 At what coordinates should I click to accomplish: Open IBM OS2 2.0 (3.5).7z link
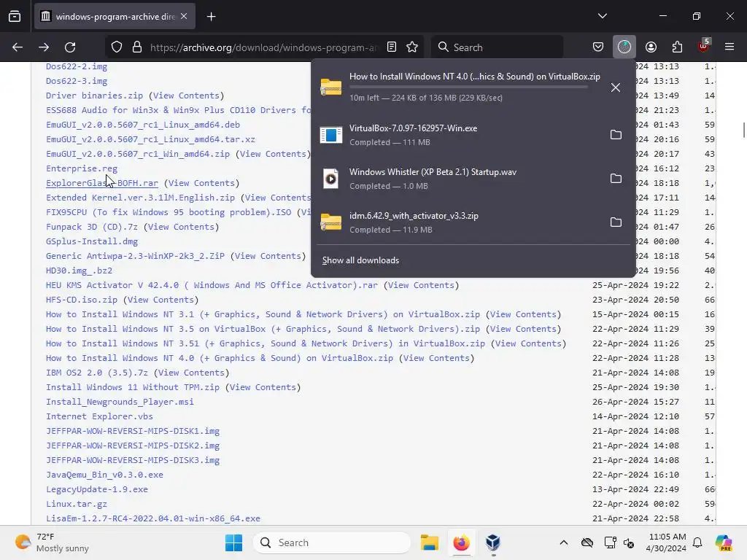[x=97, y=373]
